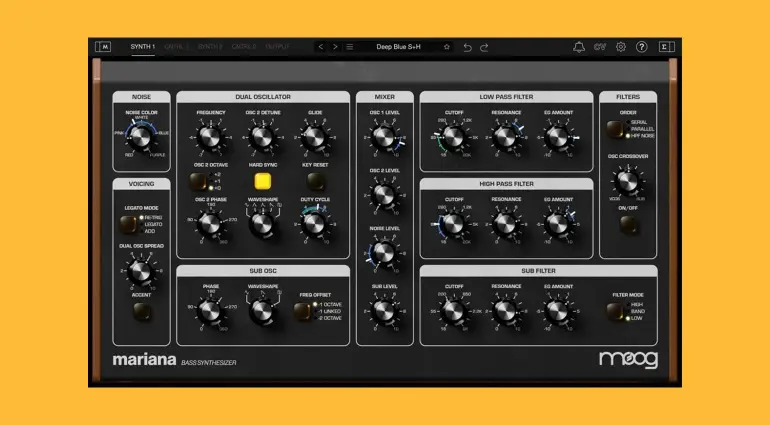
Task: Open the notifications bell icon
Action: point(579,47)
